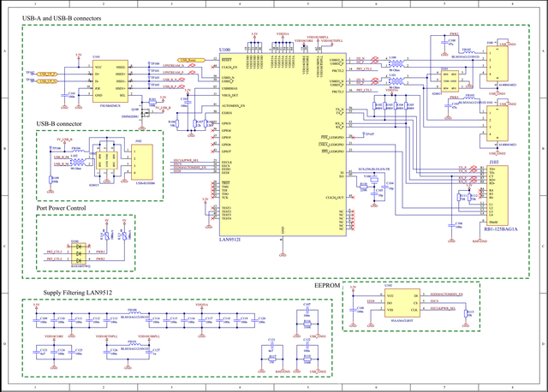Select resistor R109 in the USB-B connector block

point(51,180)
